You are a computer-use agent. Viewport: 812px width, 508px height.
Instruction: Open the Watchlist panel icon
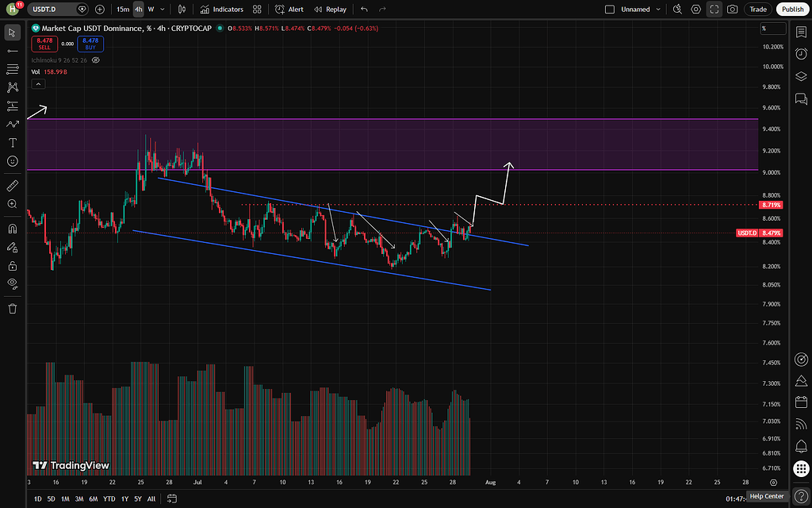801,32
